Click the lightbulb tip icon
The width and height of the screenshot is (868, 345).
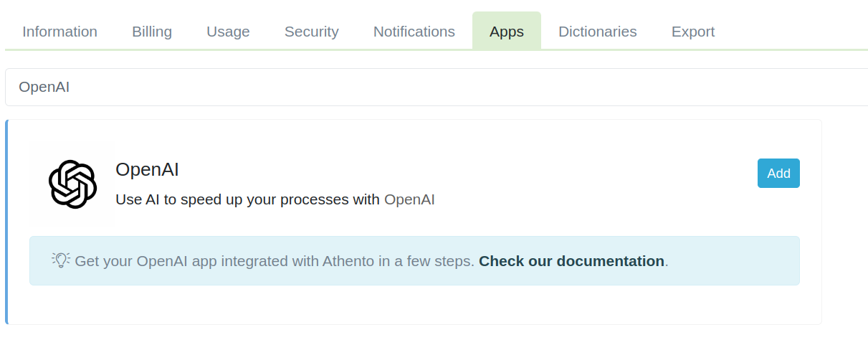(61, 260)
